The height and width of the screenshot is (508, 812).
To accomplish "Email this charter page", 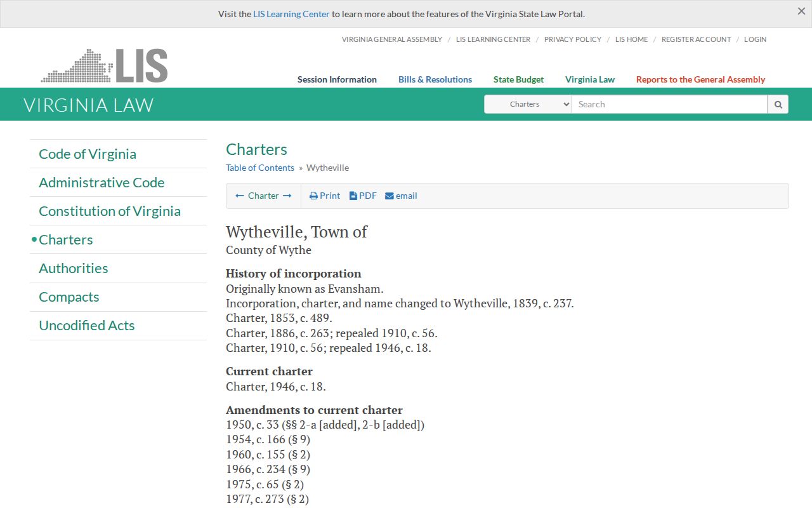I will (x=401, y=196).
